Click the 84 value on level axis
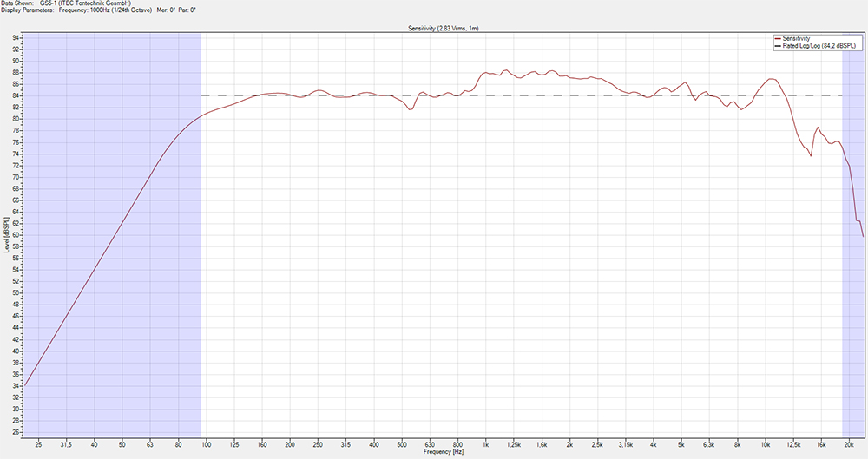Screen dimensions: 868x459 [16, 95]
